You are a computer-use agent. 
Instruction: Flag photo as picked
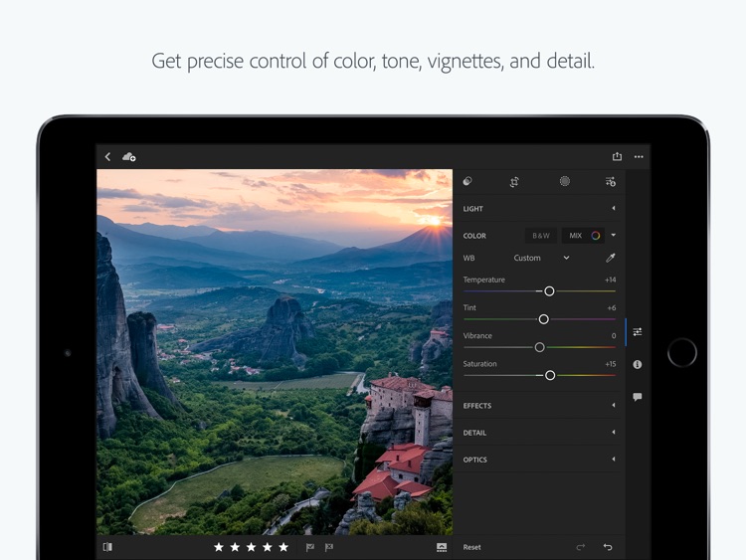pos(310,548)
